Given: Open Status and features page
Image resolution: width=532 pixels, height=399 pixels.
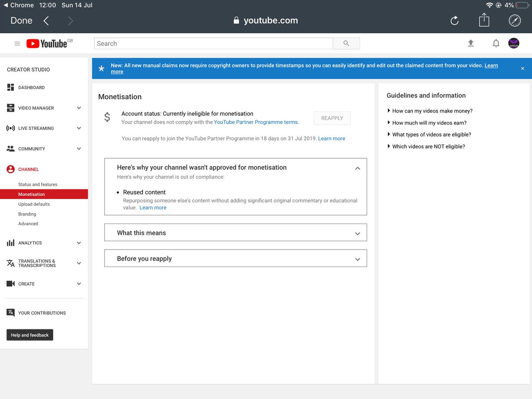Looking at the screenshot, I should coord(38,184).
